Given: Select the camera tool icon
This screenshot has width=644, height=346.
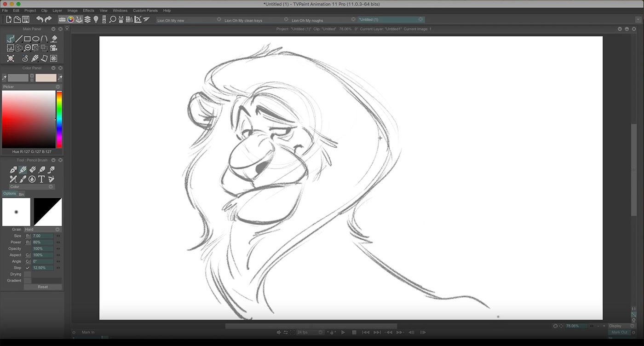Looking at the screenshot, I should tap(53, 48).
